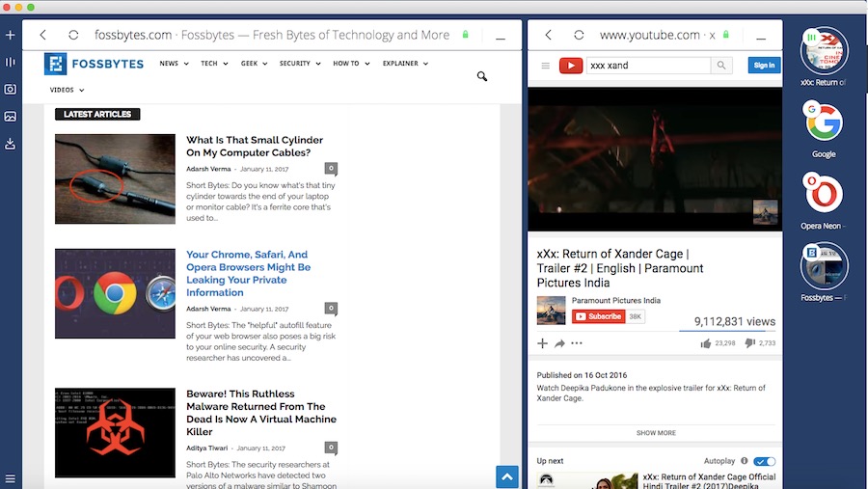Subscribe to Paramount Pictures India
This screenshot has height=489, width=868.
click(598, 316)
